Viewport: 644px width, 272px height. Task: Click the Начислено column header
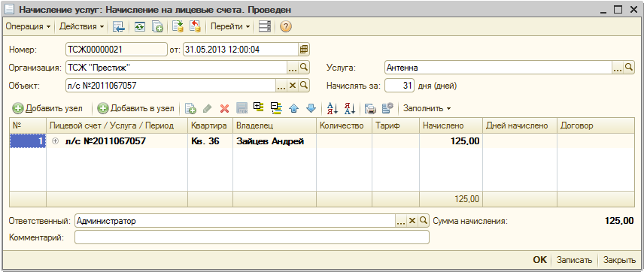coord(451,125)
